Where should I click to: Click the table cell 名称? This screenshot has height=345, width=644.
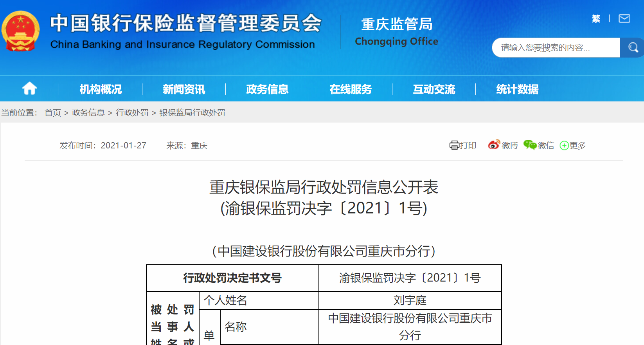(x=270, y=327)
